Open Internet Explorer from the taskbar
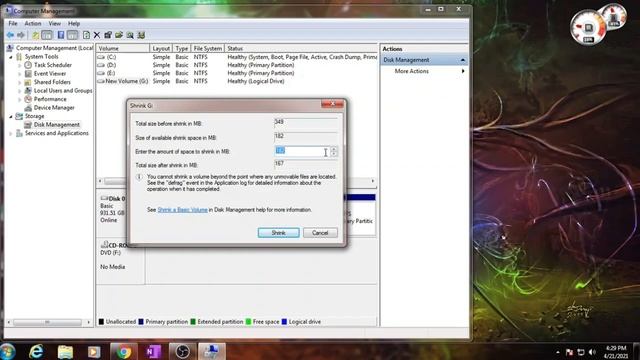The width and height of the screenshot is (640, 360). coord(36,351)
